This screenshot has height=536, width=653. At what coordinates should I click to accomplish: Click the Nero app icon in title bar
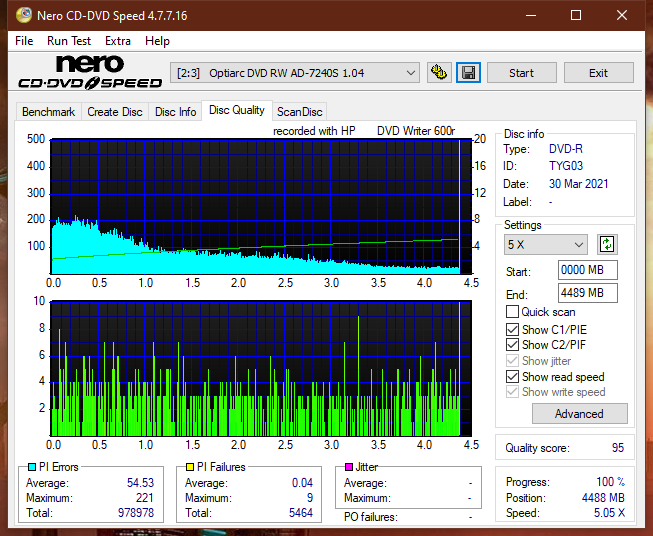pyautogui.click(x=24, y=15)
